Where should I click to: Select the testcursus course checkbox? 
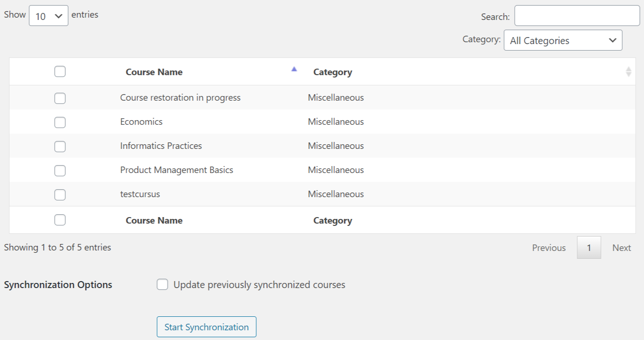tap(60, 195)
